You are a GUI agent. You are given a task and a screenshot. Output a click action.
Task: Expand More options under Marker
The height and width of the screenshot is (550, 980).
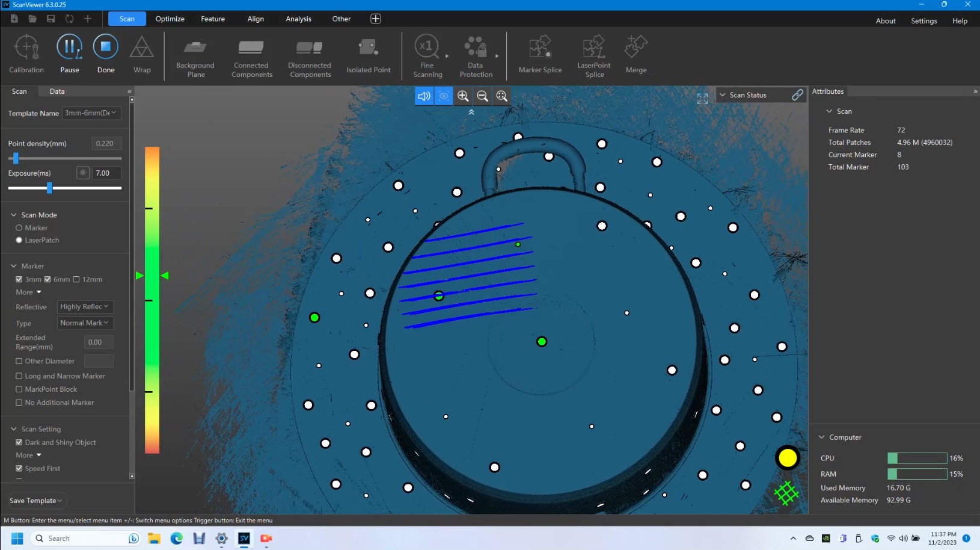tap(29, 292)
